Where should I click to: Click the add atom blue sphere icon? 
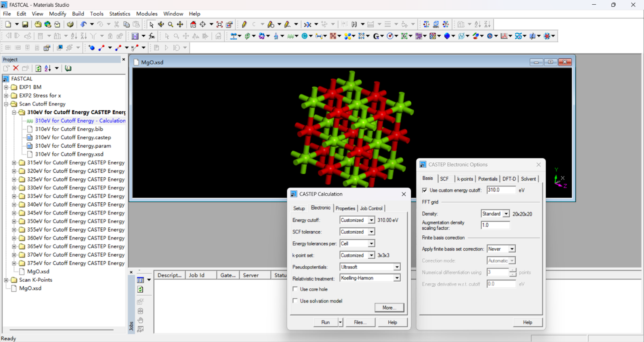coord(91,48)
